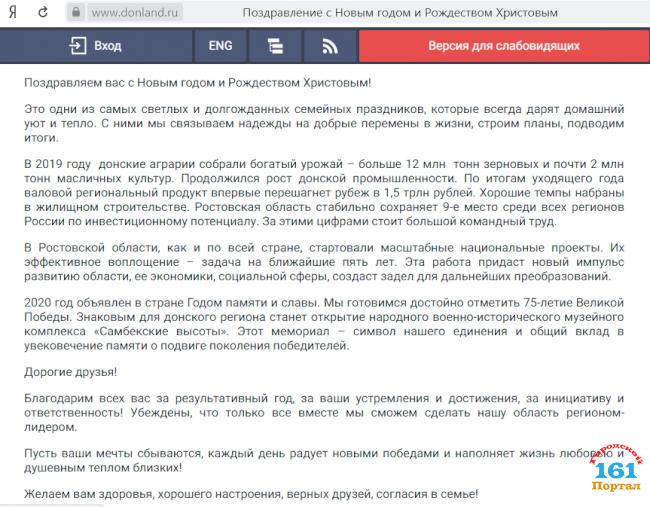Click the page title in address bar
Image resolution: width=650 pixels, height=507 pixels.
click(400, 12)
